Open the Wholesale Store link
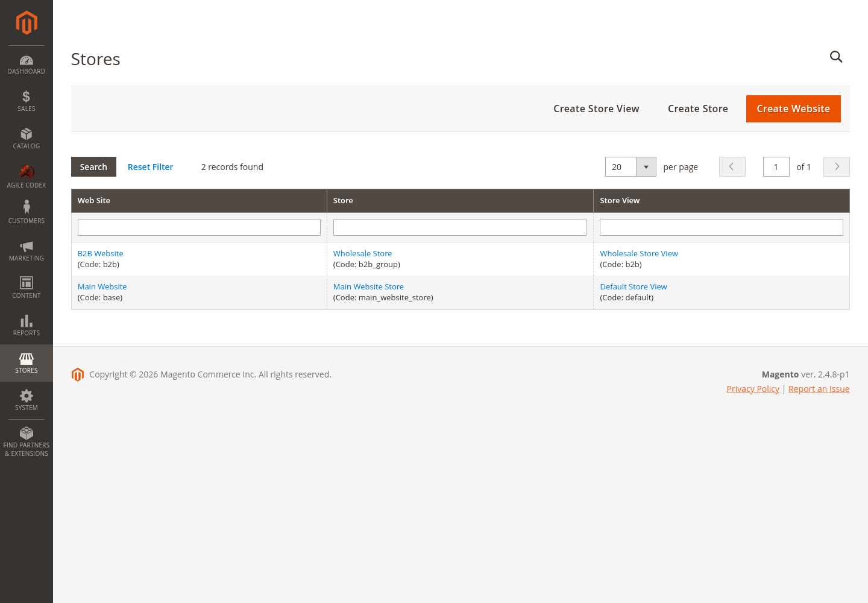The width and height of the screenshot is (868, 603). click(362, 254)
